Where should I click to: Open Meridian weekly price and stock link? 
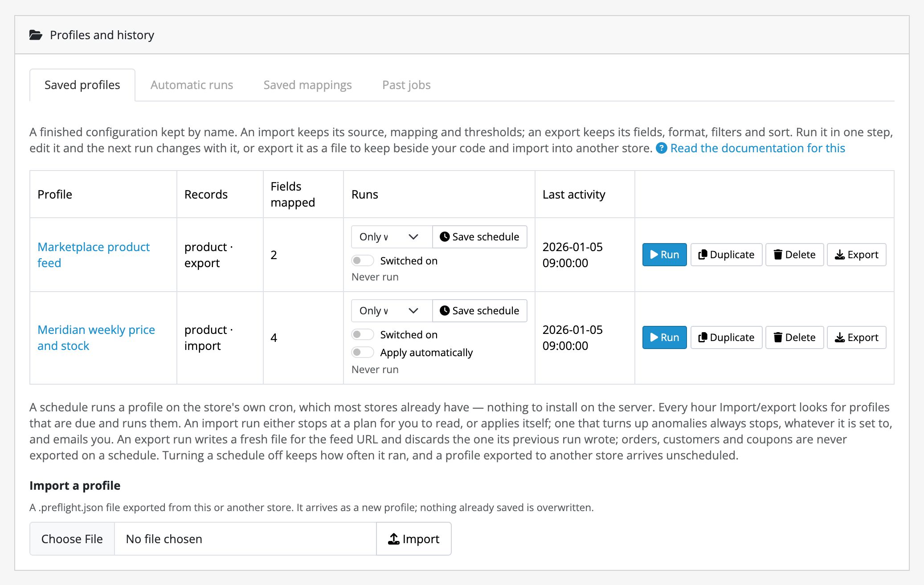(96, 337)
